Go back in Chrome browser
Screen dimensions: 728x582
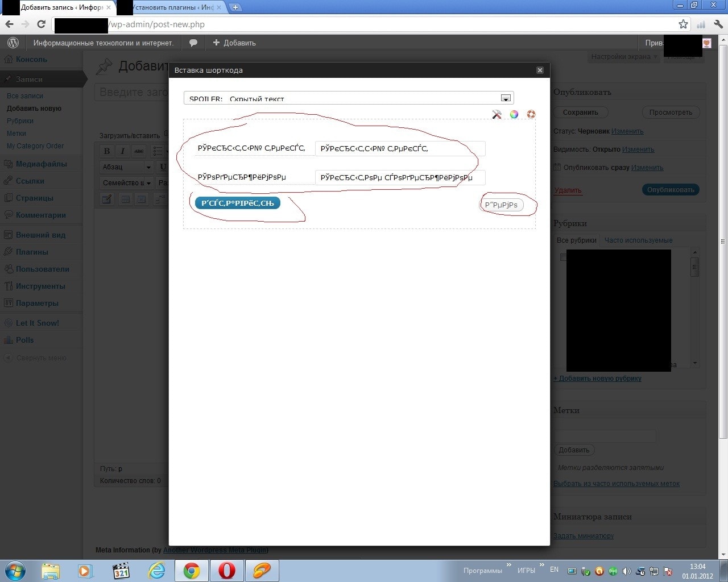9,24
